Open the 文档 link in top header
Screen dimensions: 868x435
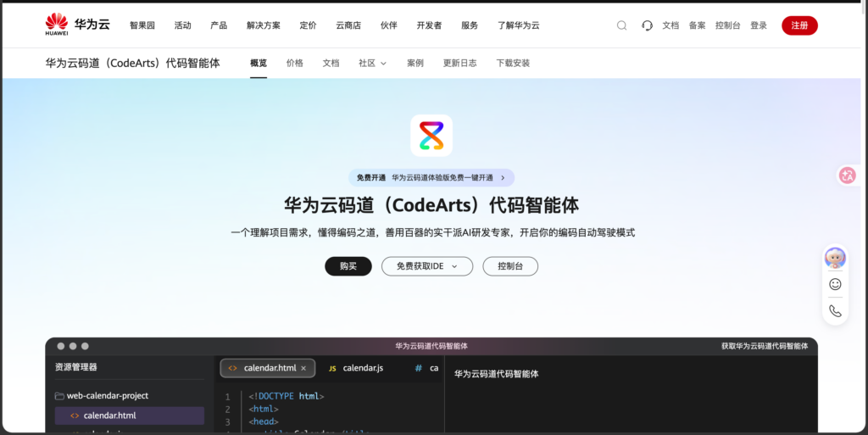click(670, 25)
